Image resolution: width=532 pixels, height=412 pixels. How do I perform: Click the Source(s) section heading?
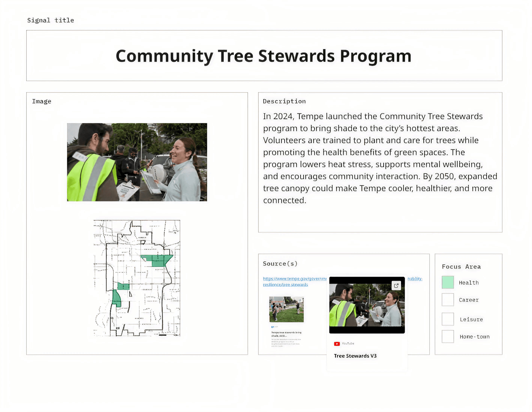(x=280, y=264)
